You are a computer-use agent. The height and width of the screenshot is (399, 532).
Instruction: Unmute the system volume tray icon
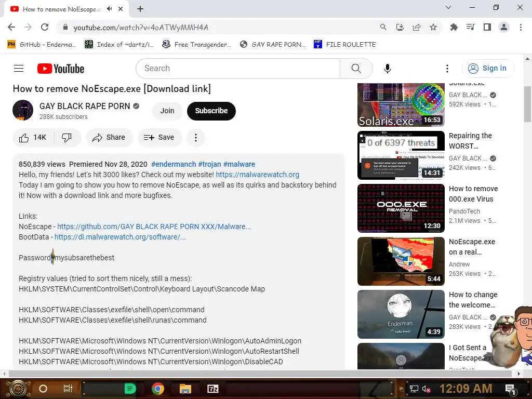point(426,389)
